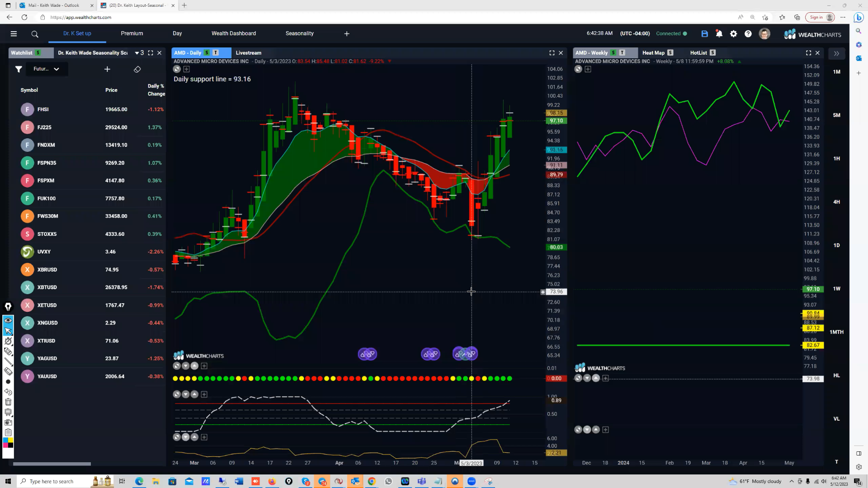Image resolution: width=868 pixels, height=488 pixels.
Task: Move the oscillator indicator pane down
Action: [185, 394]
